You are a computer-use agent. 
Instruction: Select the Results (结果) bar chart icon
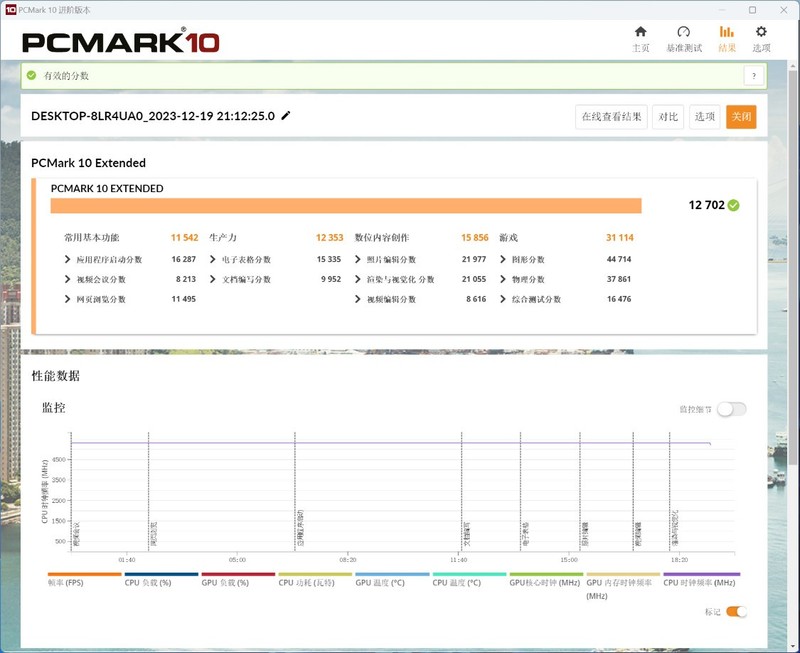tap(727, 32)
